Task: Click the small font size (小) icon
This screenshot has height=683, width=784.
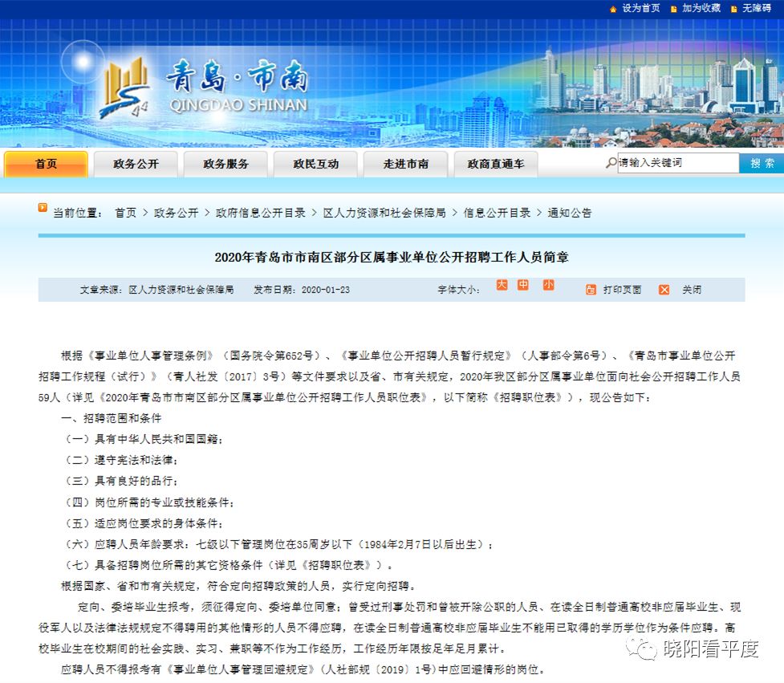Action: (x=548, y=285)
